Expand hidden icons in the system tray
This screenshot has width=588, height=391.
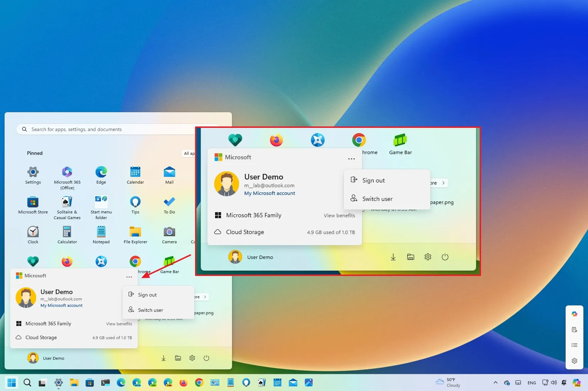(495, 383)
